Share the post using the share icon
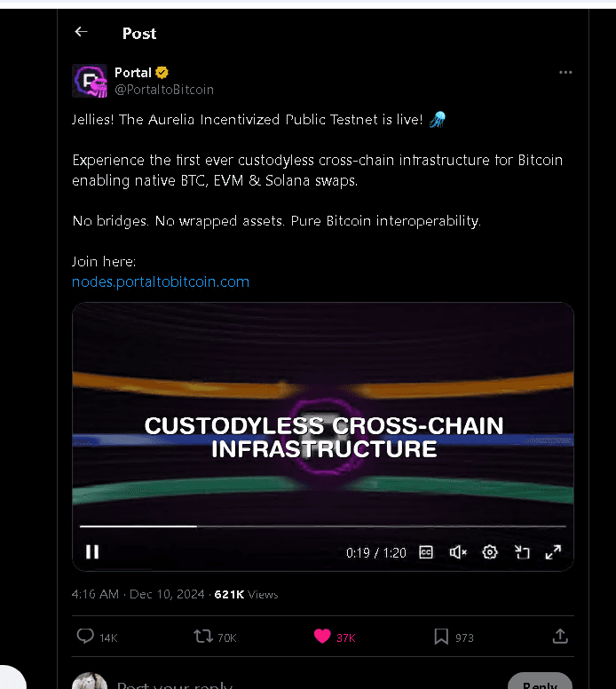Screen dimensions: 616x689 click(560, 636)
